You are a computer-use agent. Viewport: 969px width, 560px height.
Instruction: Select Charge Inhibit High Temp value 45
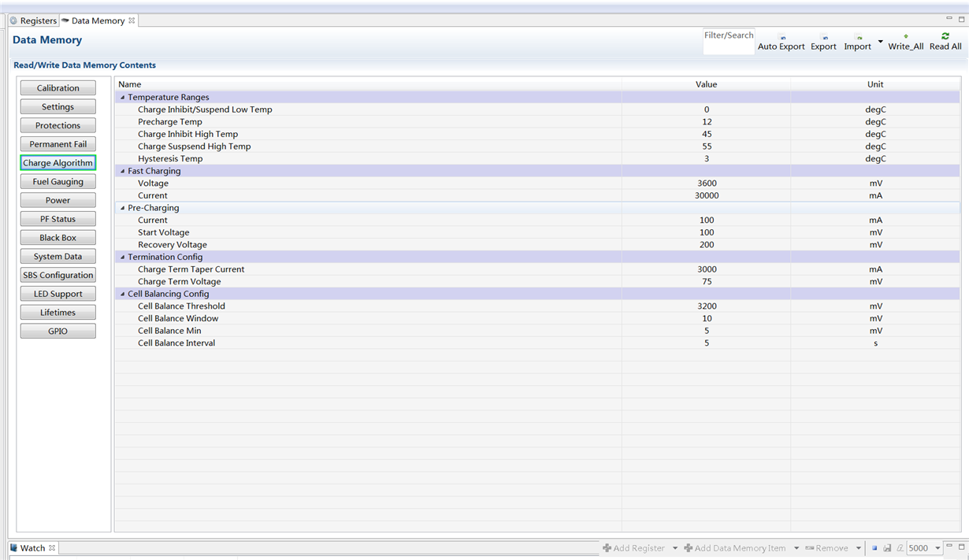(706, 134)
